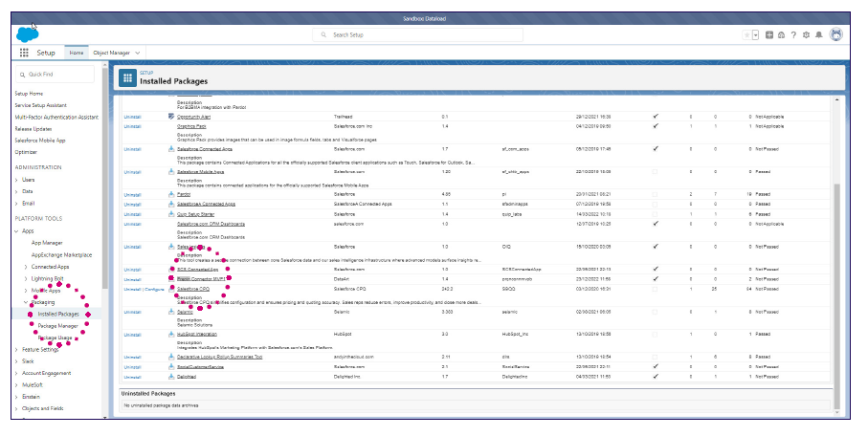Switch to the Home tab
This screenshot has height=436, width=868.
(77, 53)
